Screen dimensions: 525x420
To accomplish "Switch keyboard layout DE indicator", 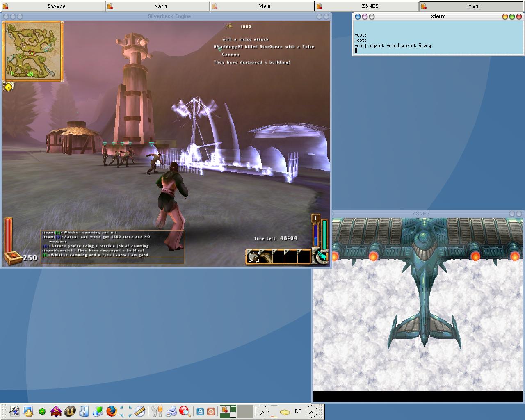I will coord(298,411).
